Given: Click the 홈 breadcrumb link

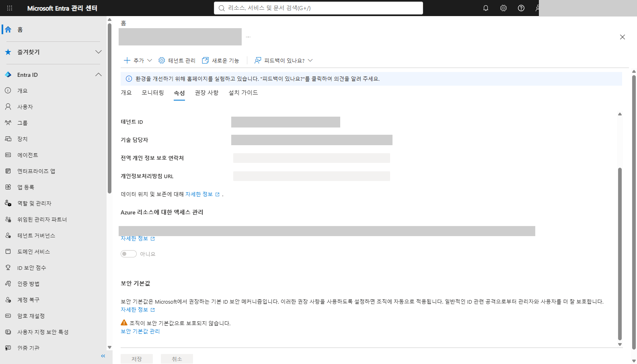Looking at the screenshot, I should click(x=123, y=23).
